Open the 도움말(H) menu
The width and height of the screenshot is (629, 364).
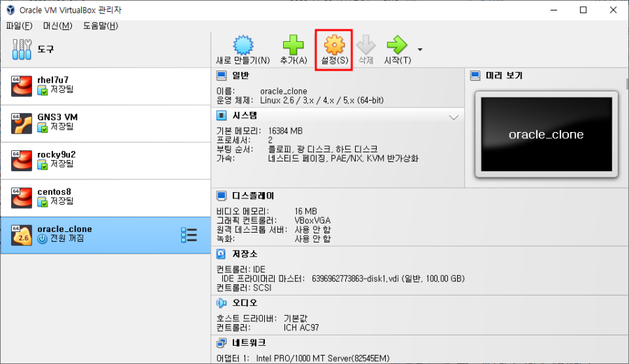coord(101,26)
